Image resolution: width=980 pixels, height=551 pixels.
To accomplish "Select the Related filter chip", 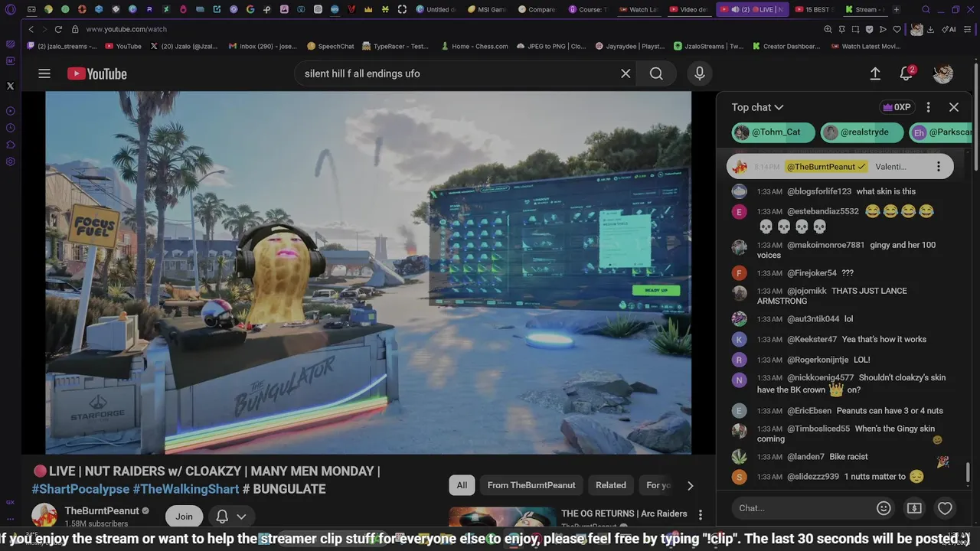I will [611, 485].
